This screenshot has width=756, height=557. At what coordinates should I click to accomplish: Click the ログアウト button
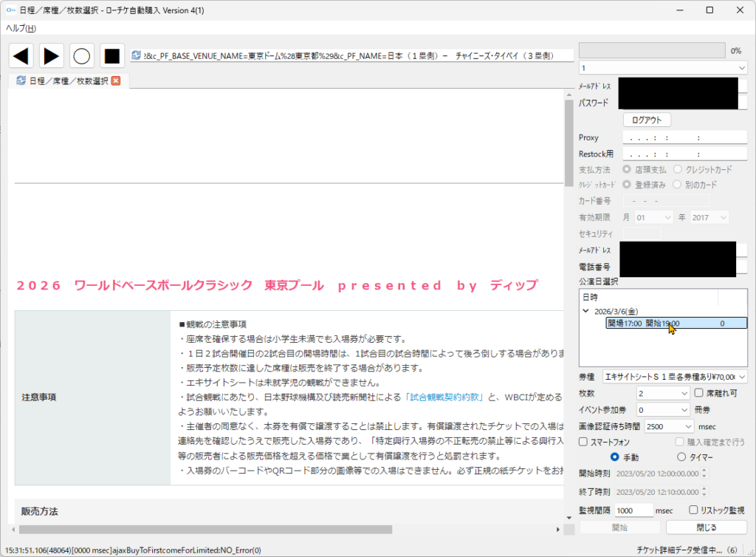tap(647, 120)
